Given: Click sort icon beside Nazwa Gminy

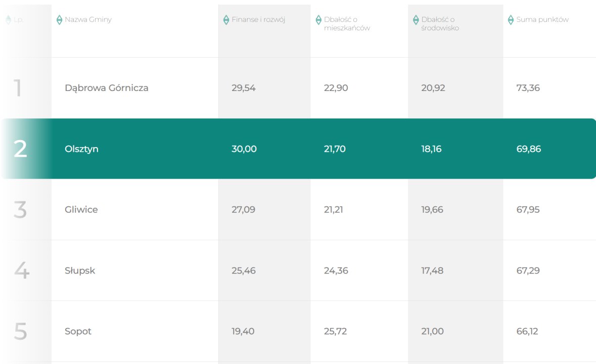Looking at the screenshot, I should (59, 19).
